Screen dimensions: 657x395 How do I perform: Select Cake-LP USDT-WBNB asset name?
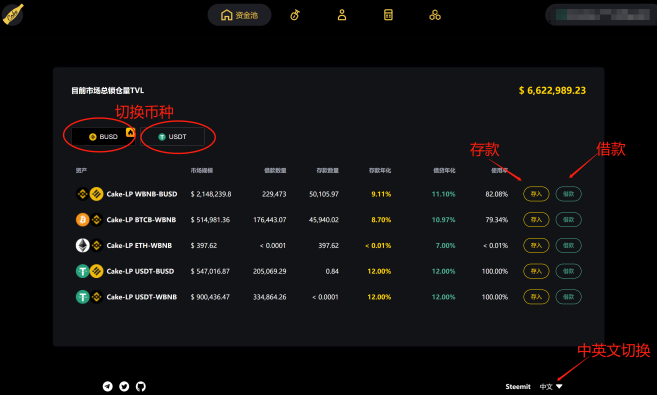point(142,297)
